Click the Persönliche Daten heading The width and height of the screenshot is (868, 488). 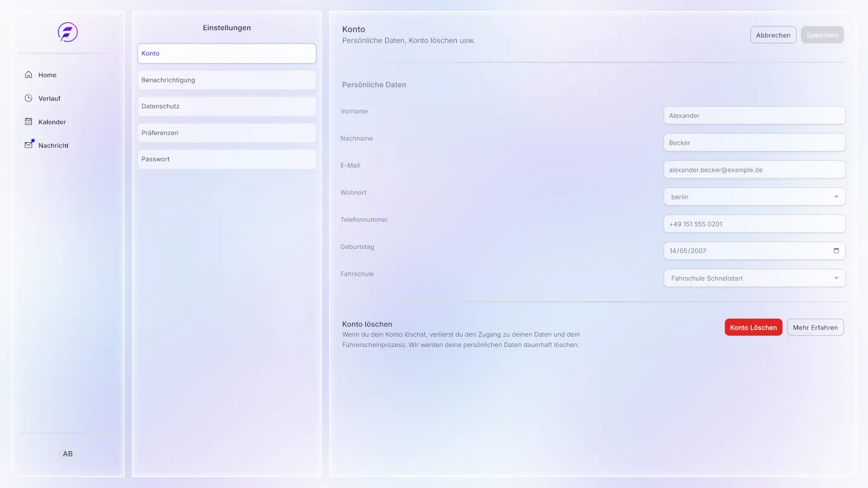point(374,85)
